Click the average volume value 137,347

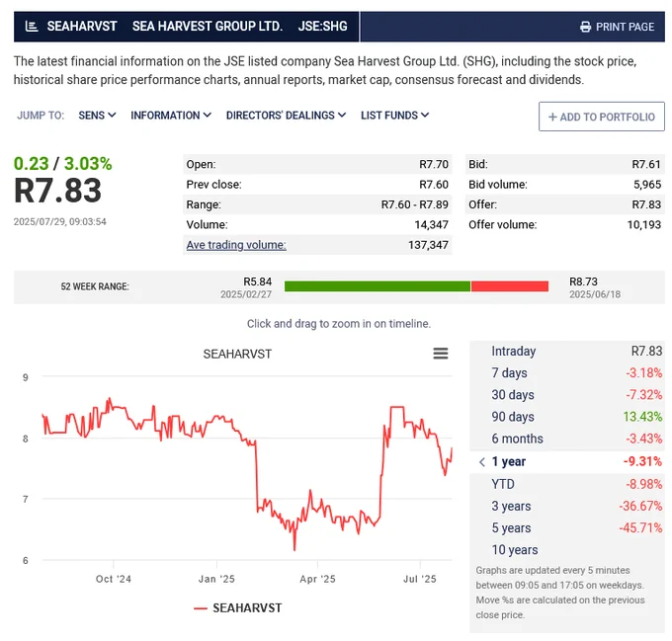tap(428, 245)
